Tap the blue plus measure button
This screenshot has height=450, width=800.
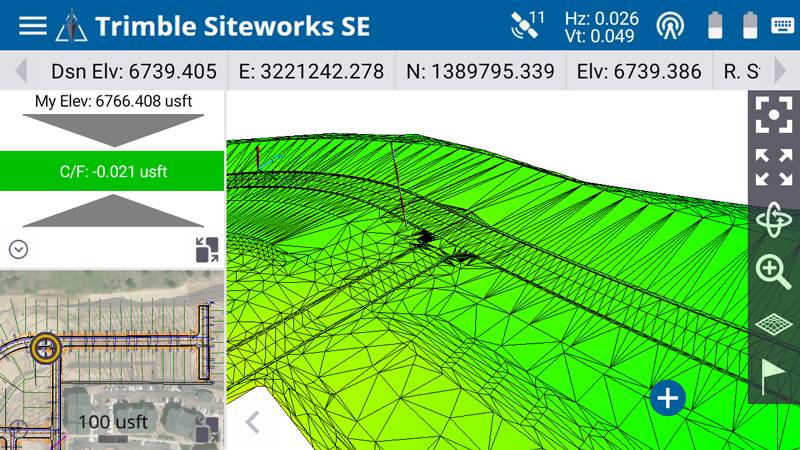[667, 398]
